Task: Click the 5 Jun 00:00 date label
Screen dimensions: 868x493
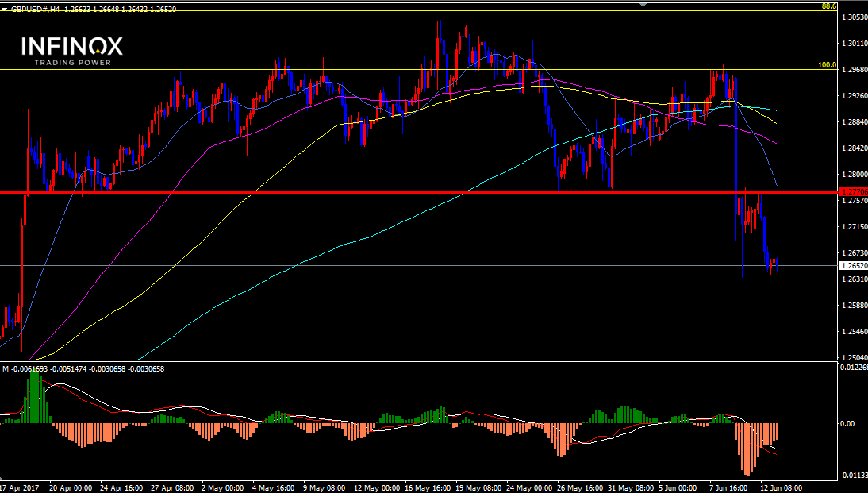Action: [x=678, y=488]
